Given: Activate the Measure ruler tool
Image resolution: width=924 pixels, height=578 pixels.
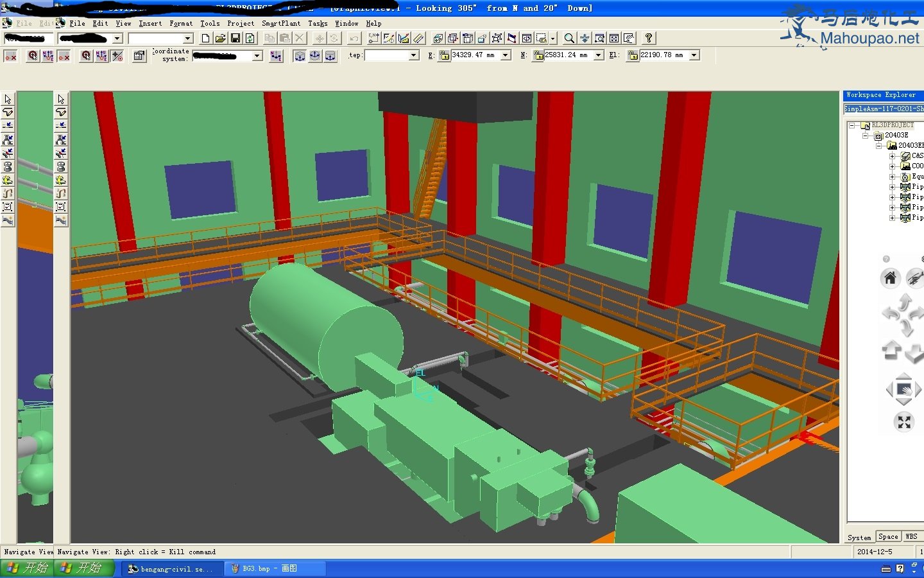Looking at the screenshot, I should (x=418, y=39).
